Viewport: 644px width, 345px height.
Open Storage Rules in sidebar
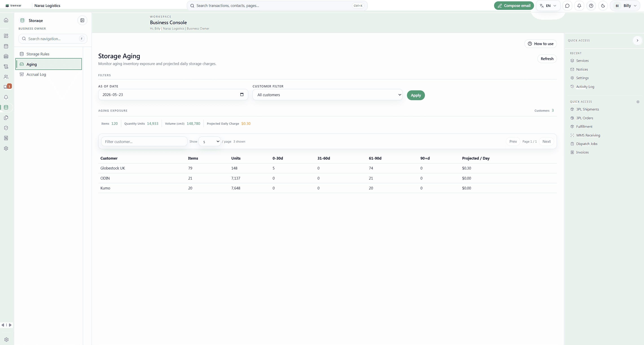tap(49, 54)
